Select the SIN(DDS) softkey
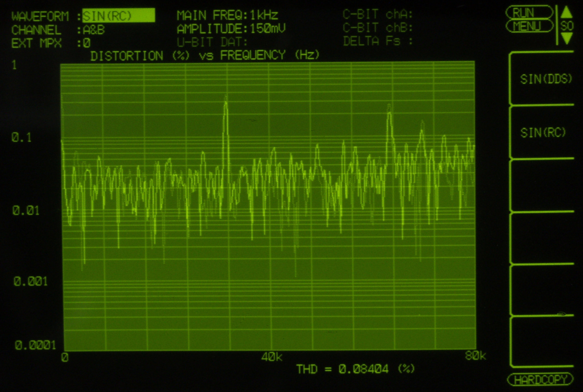Screen dimensions: 583x392 pyautogui.click(x=545, y=79)
